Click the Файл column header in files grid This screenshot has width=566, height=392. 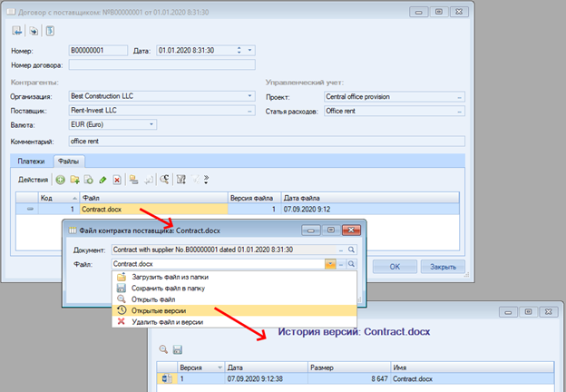(x=154, y=198)
